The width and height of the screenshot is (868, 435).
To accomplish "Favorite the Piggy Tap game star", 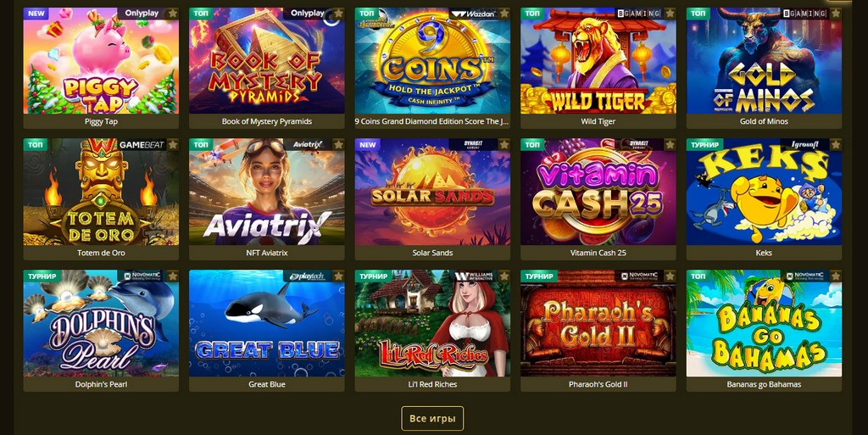I will [x=173, y=14].
